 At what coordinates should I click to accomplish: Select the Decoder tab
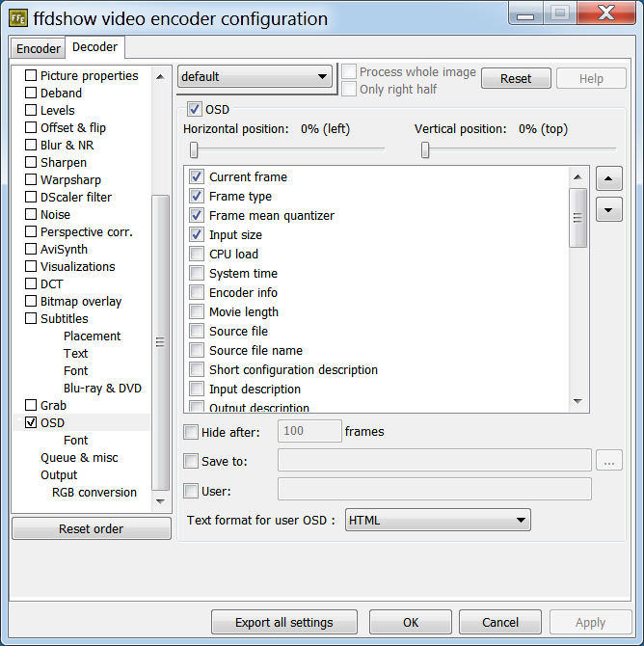[94, 47]
